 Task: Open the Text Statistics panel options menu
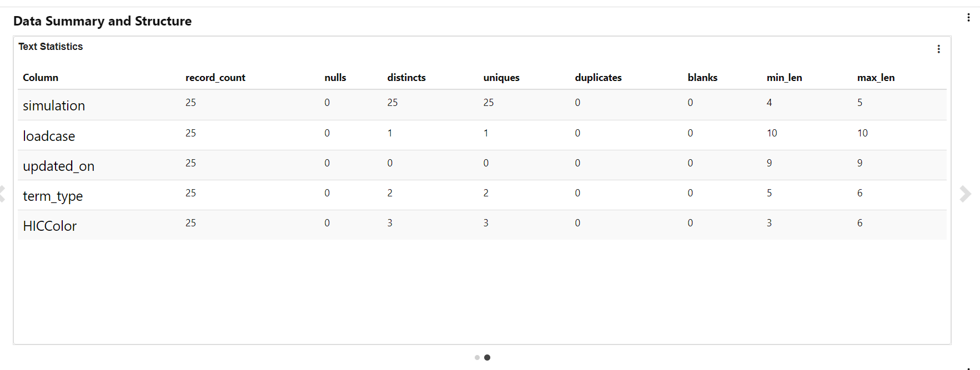pyautogui.click(x=938, y=49)
